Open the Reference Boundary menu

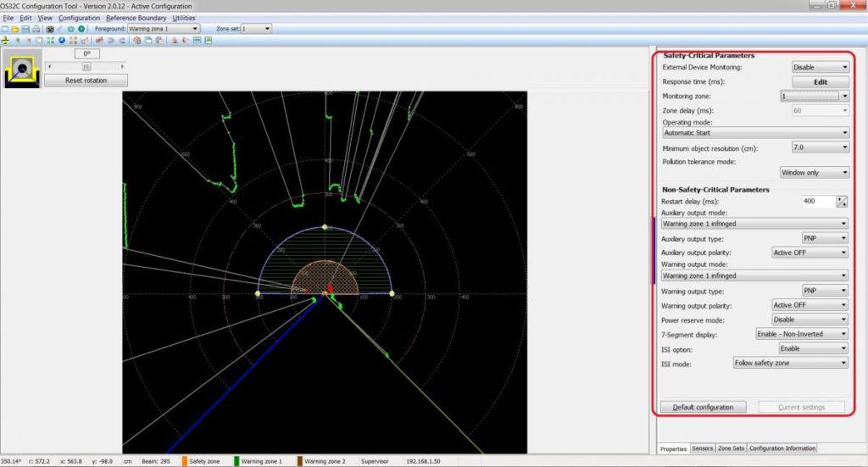click(x=136, y=18)
